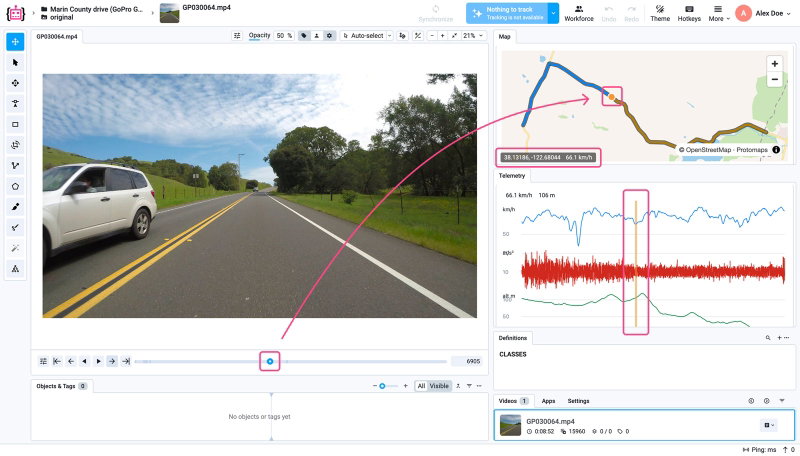Click the magic wand icon in scene toolbar
800x456 pixels.
point(418,36)
